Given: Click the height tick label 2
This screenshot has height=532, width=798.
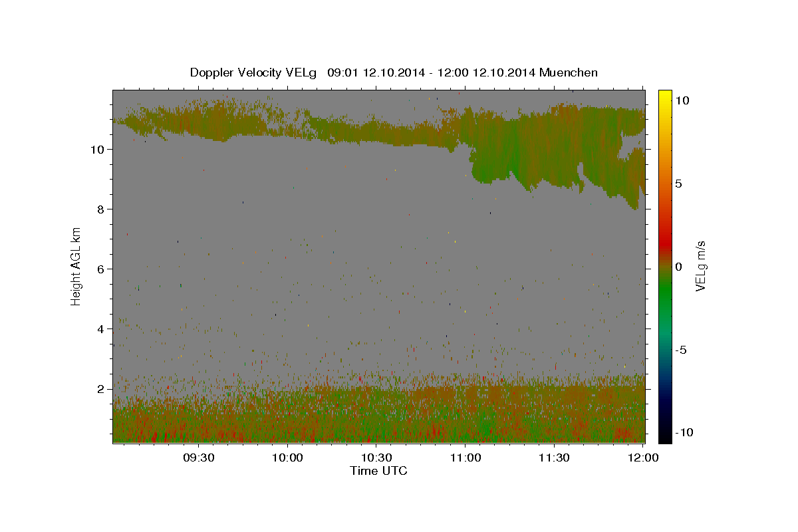Looking at the screenshot, I should click(x=101, y=389).
